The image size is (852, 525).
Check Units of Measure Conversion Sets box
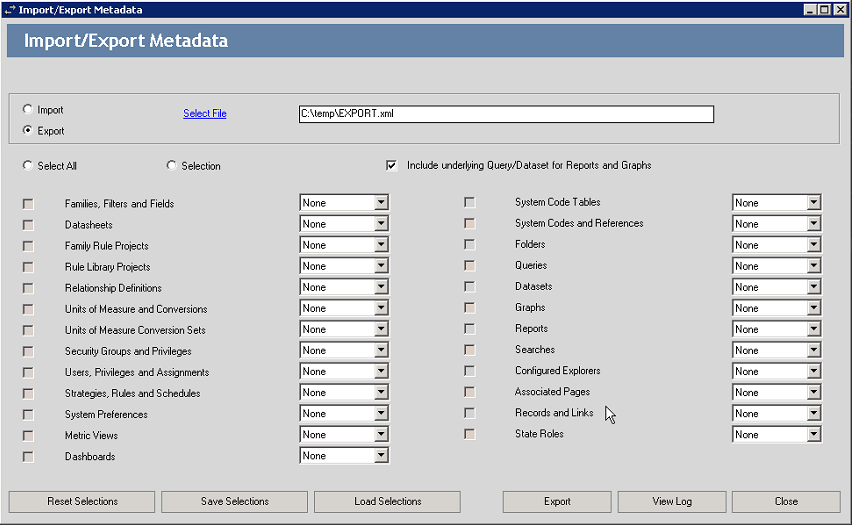pos(28,330)
